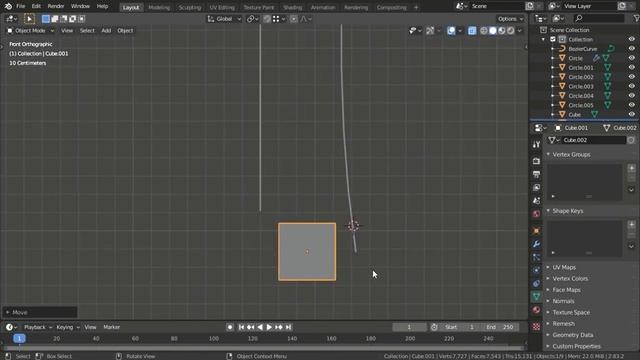Activate the Select Box tool icon
The height and width of the screenshot is (360, 640).
29,19
